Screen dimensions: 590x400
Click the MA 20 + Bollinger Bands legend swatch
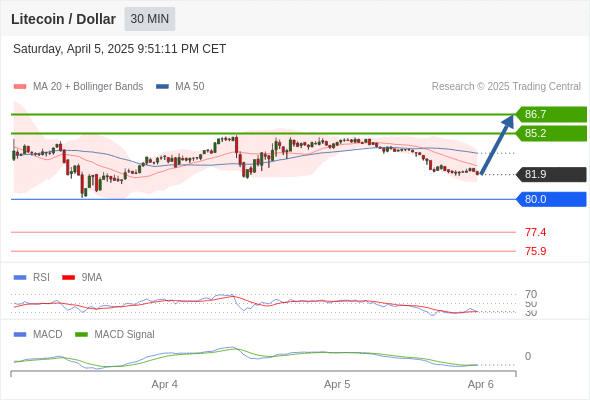pyautogui.click(x=20, y=87)
